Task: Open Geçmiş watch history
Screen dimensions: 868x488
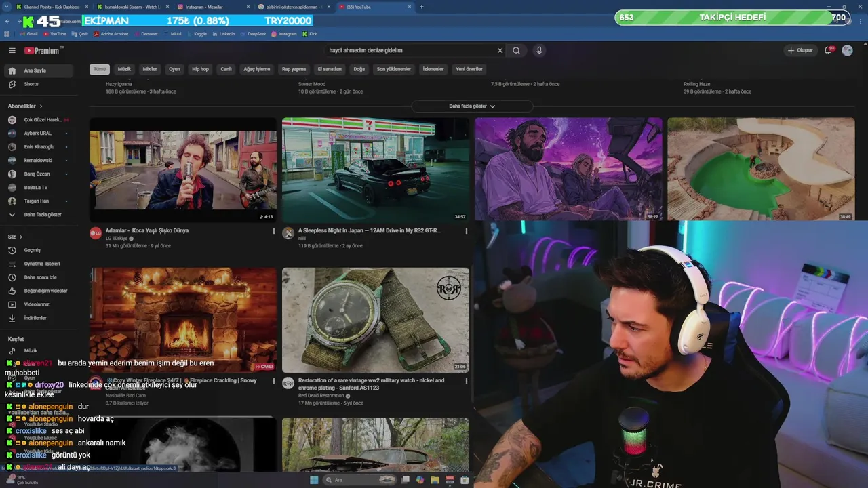Action: 41,250
